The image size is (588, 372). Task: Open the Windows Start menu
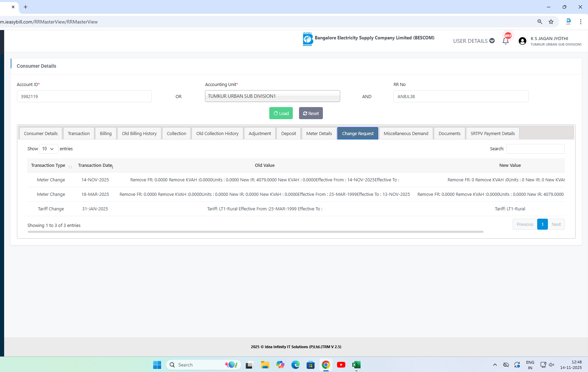(x=157, y=365)
